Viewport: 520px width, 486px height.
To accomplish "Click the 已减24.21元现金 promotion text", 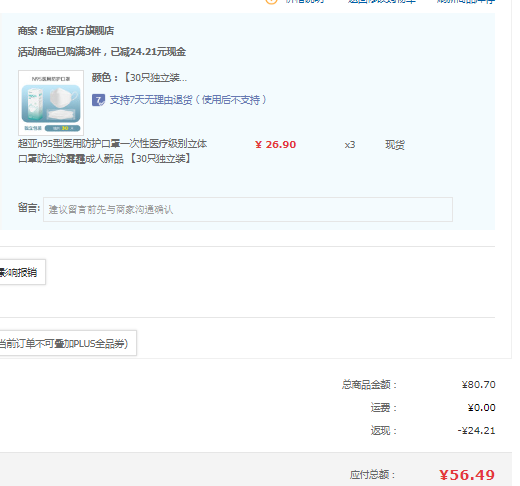I will point(148,52).
